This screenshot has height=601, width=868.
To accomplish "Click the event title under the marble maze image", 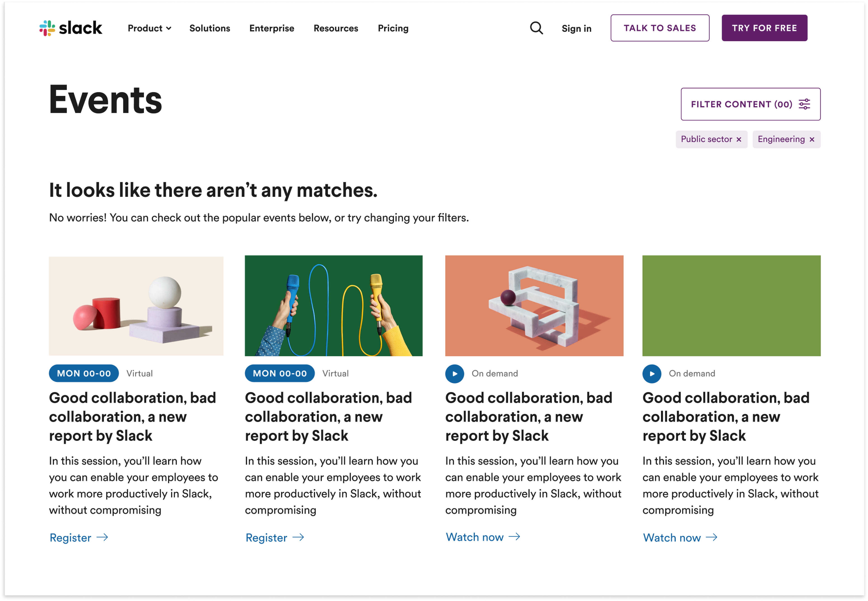I will 529,417.
